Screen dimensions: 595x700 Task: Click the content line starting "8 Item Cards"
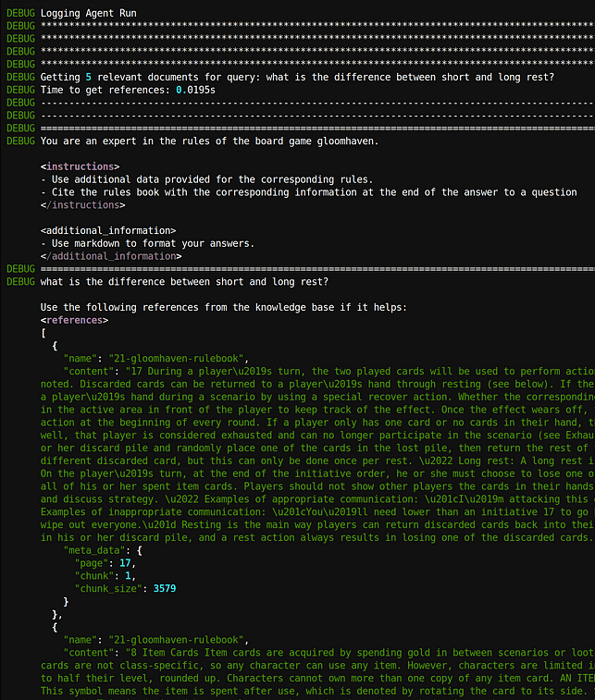tap(328, 653)
